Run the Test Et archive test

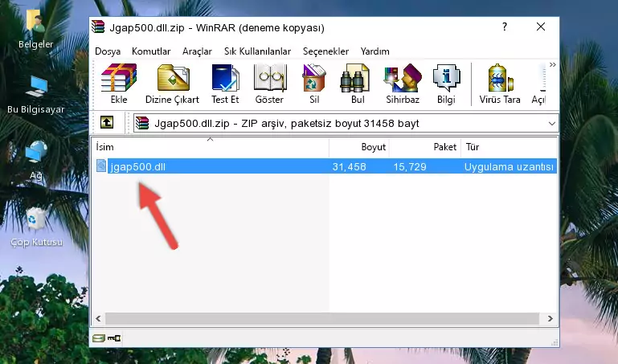tap(225, 84)
